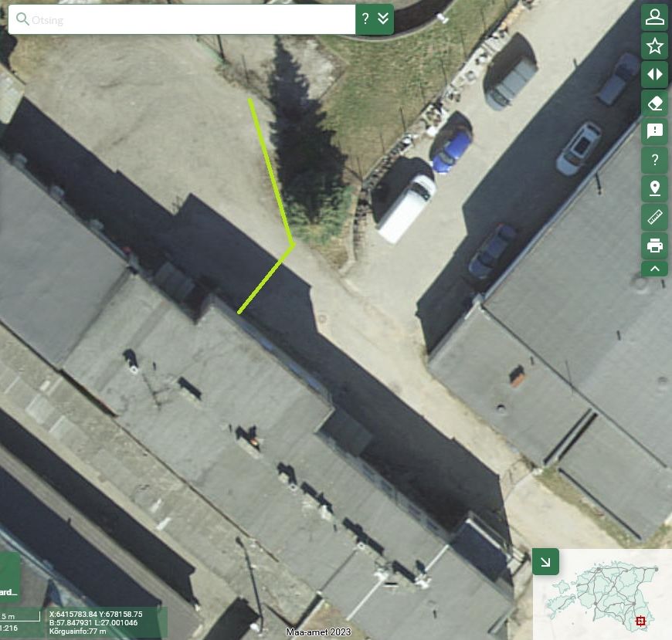Click the search help question mark
This screenshot has width=672, height=640.
[365, 19]
